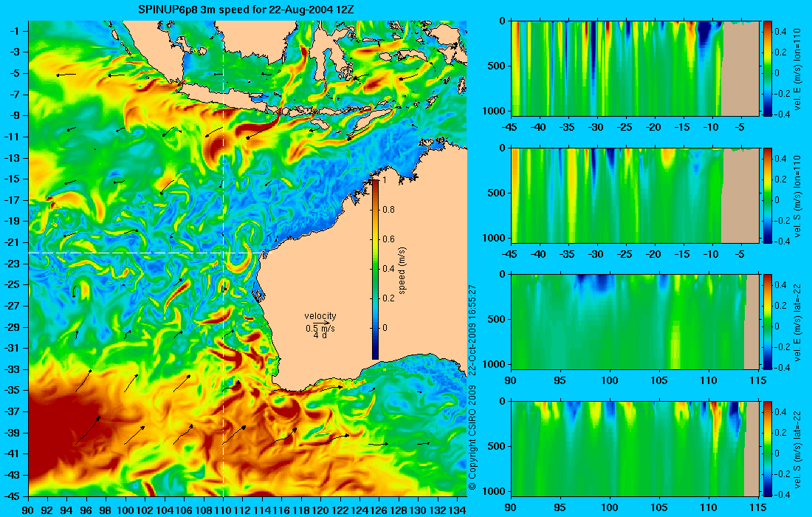Screen dimensions: 812x517
Task: Click latitude tick "-21" on the main map
Action: 13,242
